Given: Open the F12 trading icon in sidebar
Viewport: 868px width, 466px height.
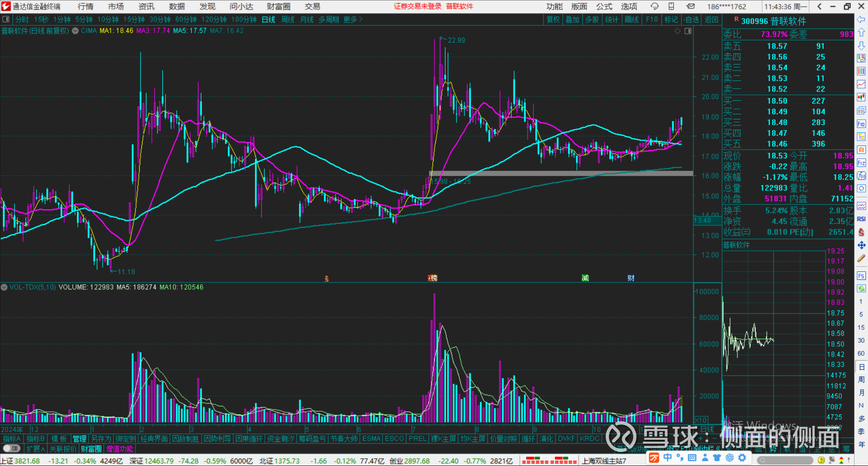Looking at the screenshot, I should coord(861,163).
